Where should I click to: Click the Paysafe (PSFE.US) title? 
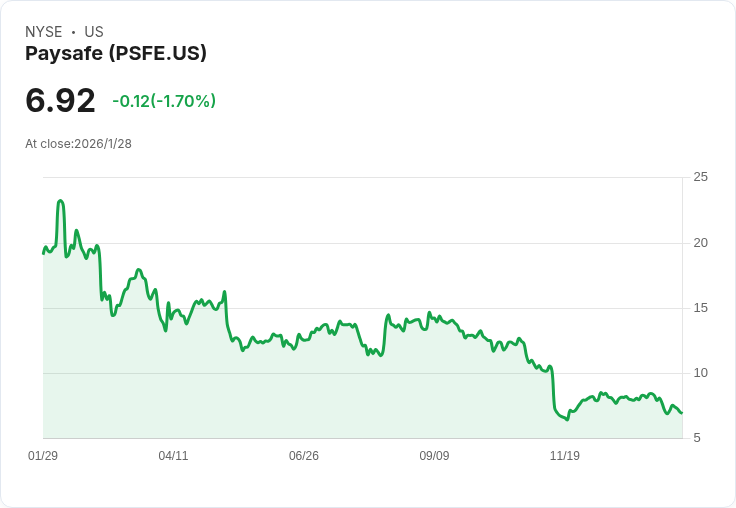pyautogui.click(x=116, y=54)
